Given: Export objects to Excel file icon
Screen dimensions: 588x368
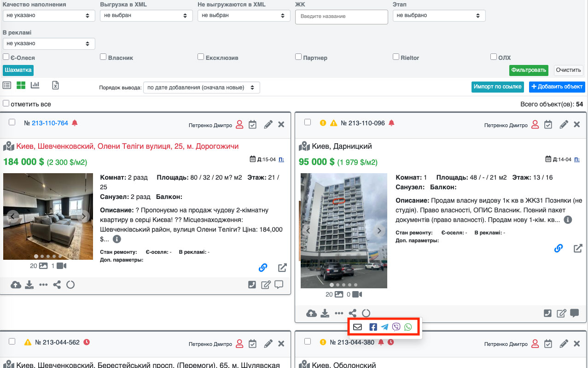Looking at the screenshot, I should (55, 85).
